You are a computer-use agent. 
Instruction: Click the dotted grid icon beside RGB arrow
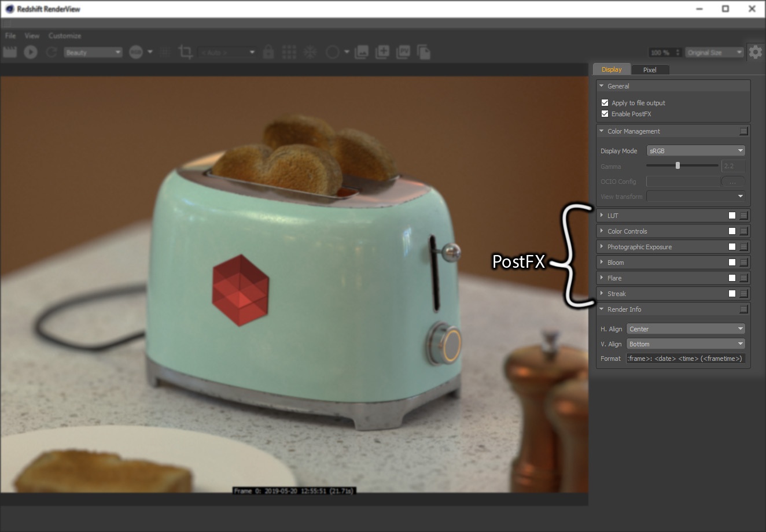164,52
